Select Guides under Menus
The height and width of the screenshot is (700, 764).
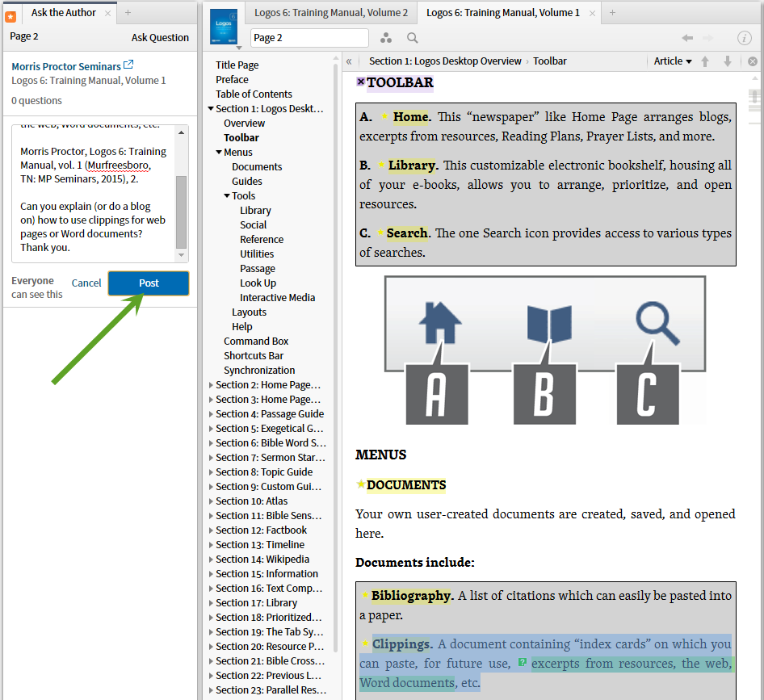coord(247,181)
